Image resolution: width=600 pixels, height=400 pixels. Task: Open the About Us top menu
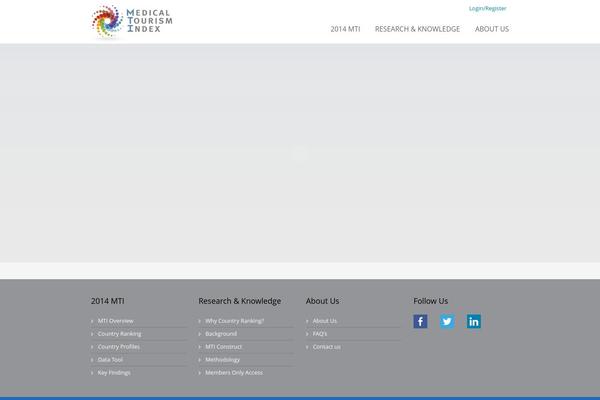pos(492,29)
